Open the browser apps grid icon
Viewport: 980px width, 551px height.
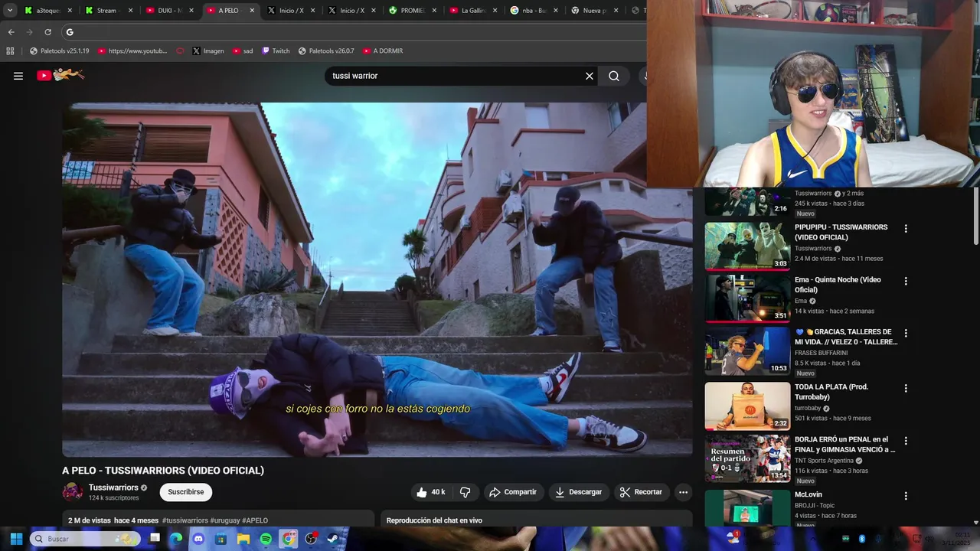[x=10, y=51]
